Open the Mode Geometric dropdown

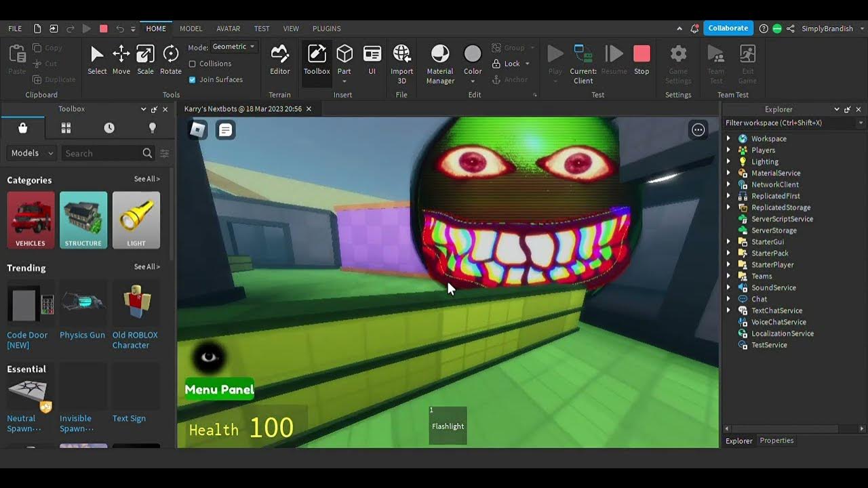tap(233, 47)
